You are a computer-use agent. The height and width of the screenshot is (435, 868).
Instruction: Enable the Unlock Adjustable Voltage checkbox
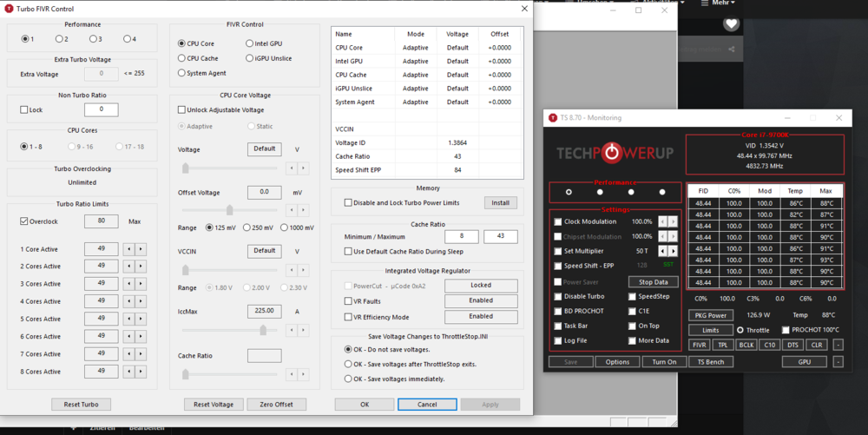(181, 110)
